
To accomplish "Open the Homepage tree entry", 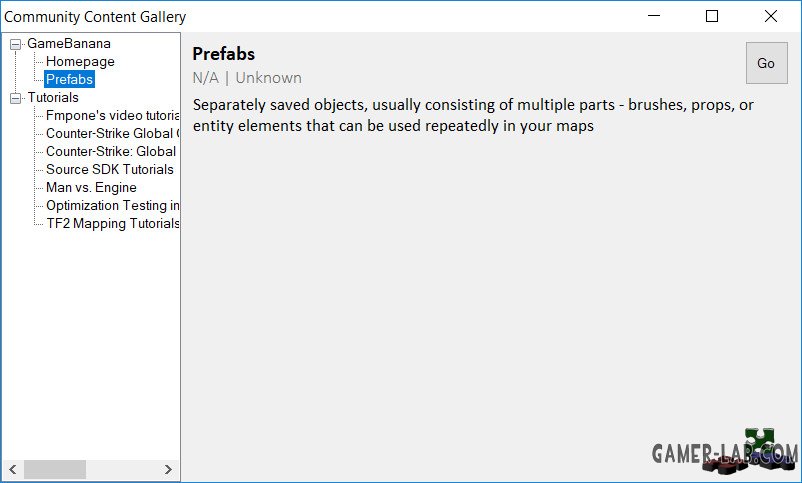I will (80, 61).
